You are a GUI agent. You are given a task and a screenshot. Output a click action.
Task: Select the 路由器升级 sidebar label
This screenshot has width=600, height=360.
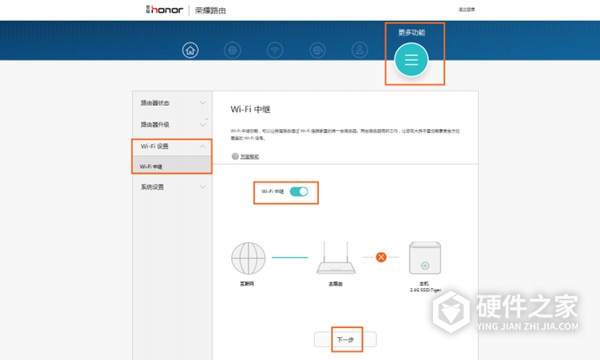[155, 124]
